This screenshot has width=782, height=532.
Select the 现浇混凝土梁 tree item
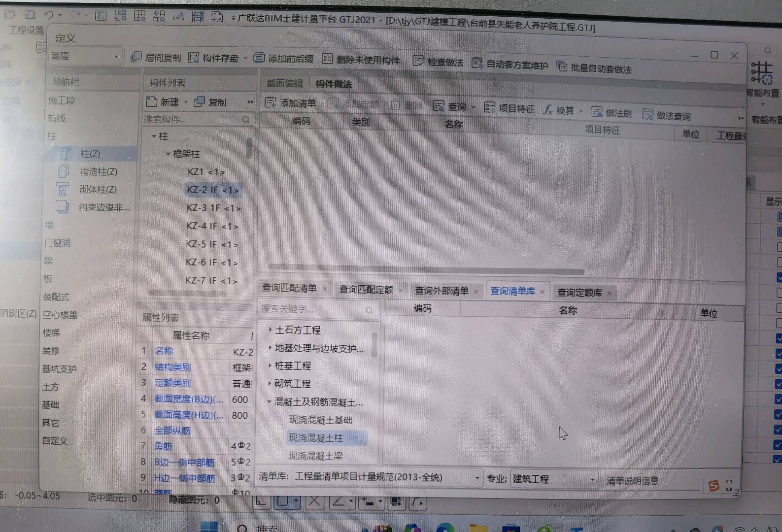pyautogui.click(x=315, y=456)
